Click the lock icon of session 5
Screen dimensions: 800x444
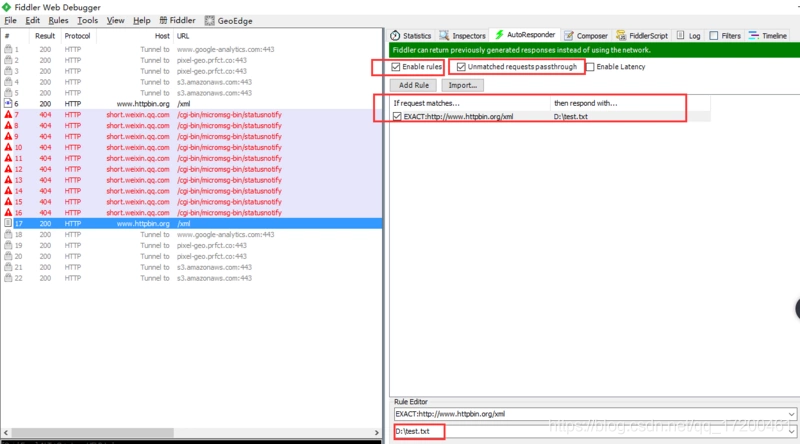click(8, 93)
